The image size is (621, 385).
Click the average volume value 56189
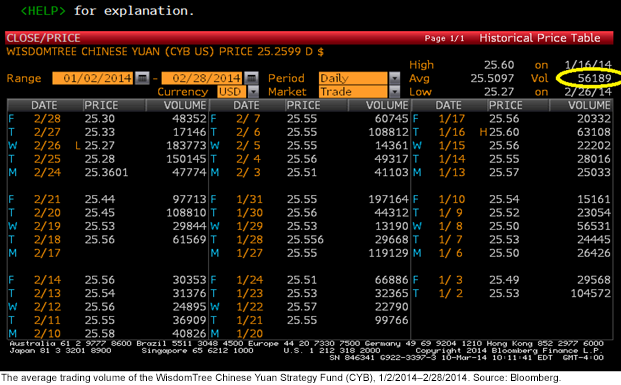594,78
